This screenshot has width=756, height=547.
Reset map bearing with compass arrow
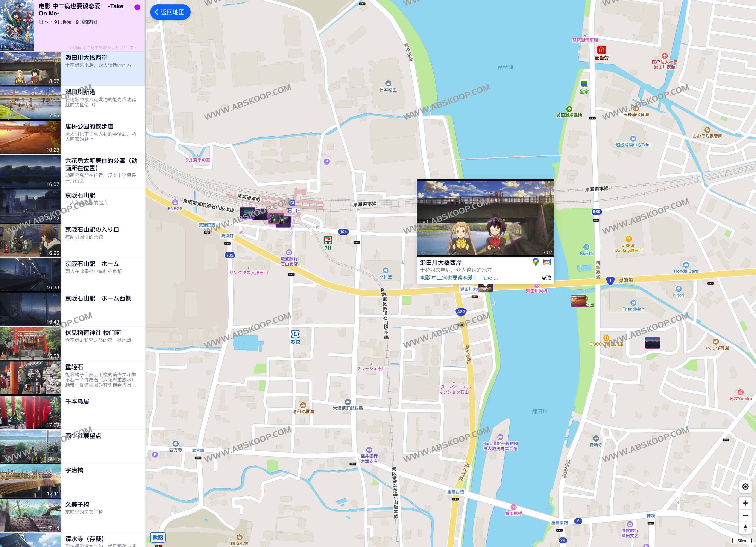tap(745, 528)
